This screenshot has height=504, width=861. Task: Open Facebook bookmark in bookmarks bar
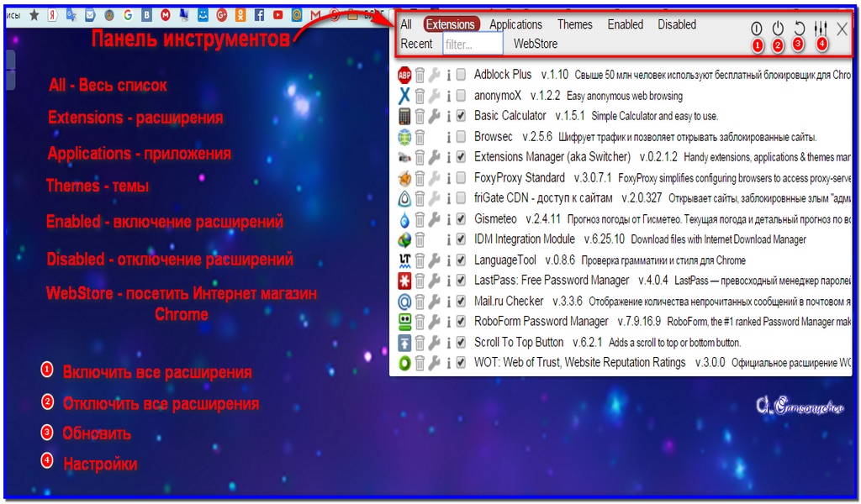pyautogui.click(x=259, y=15)
